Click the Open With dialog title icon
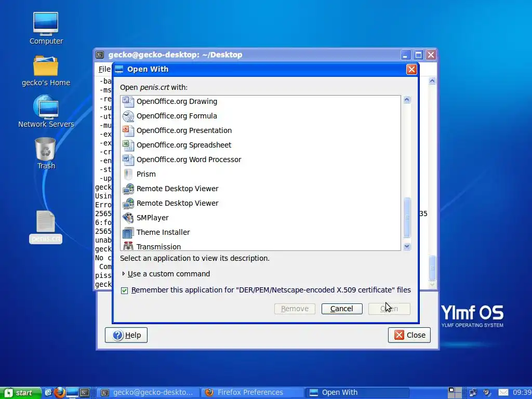 pyautogui.click(x=119, y=69)
